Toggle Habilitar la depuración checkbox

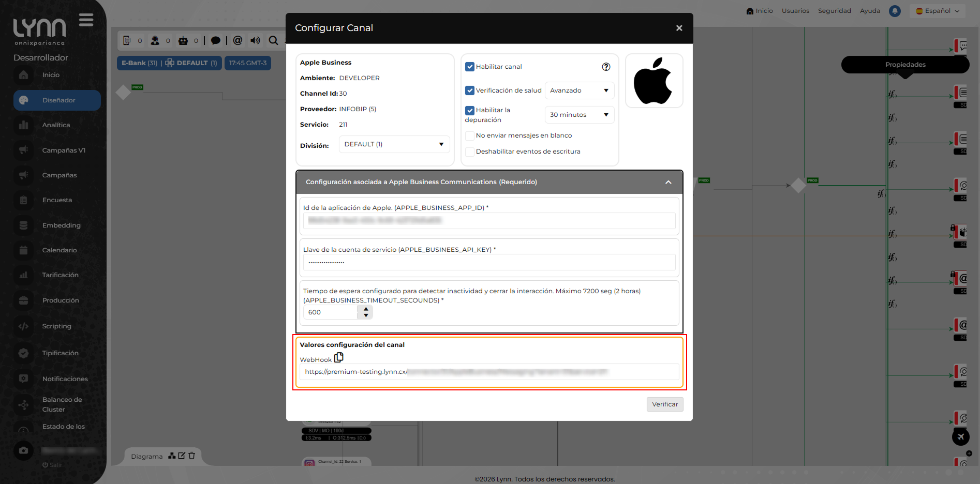470,110
